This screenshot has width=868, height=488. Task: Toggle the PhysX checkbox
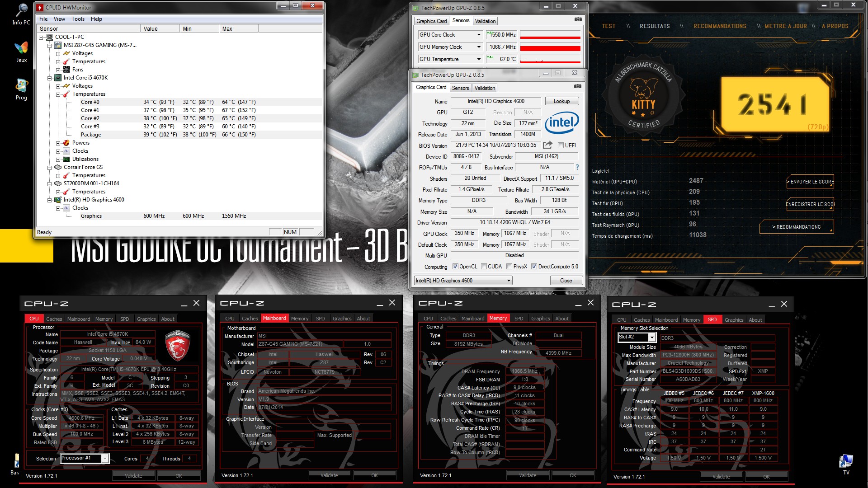point(509,267)
